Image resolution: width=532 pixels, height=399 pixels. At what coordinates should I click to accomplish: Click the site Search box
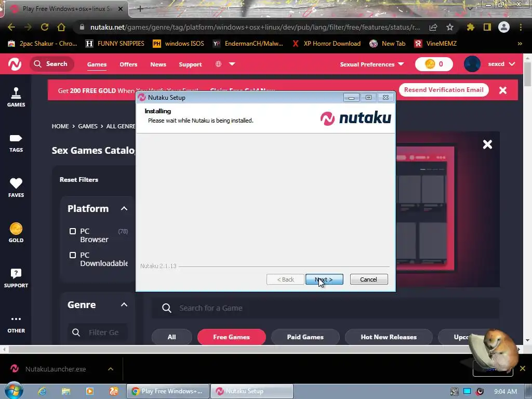click(x=52, y=64)
